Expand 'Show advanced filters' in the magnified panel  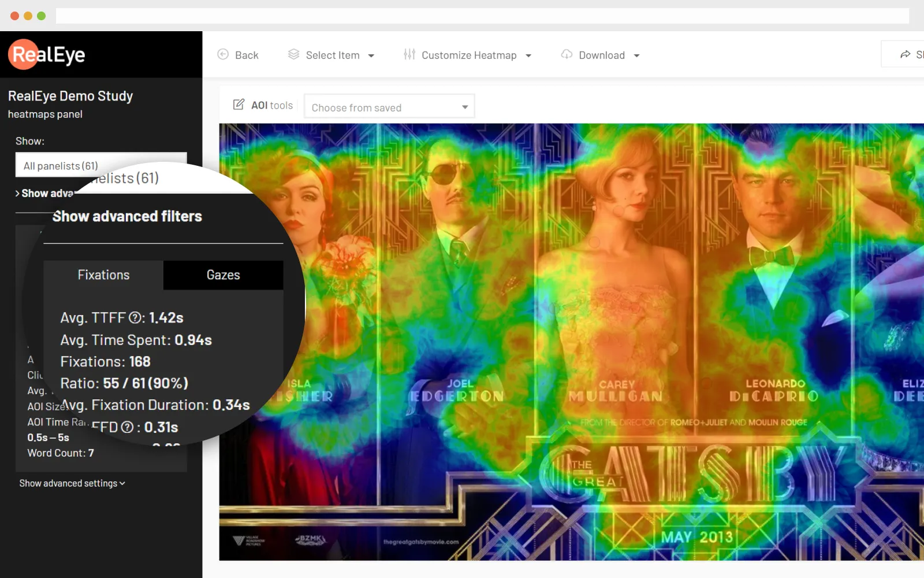127,216
